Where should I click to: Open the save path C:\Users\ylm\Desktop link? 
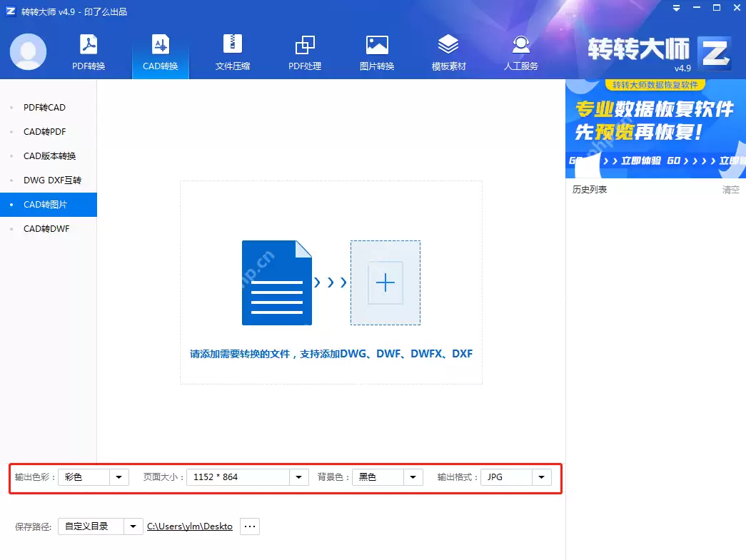point(189,526)
